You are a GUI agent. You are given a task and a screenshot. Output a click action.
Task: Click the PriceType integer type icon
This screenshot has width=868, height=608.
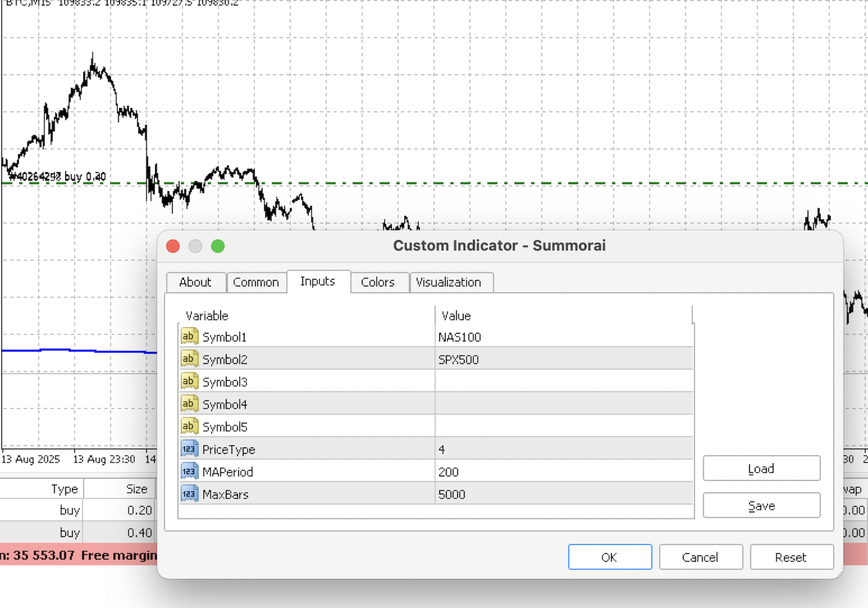click(x=189, y=449)
